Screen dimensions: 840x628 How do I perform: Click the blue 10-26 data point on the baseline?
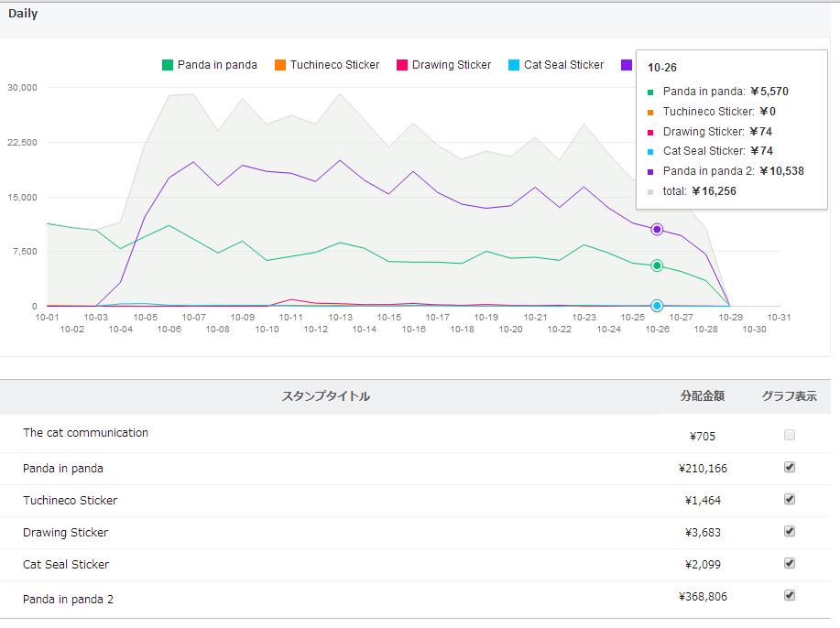(x=657, y=306)
